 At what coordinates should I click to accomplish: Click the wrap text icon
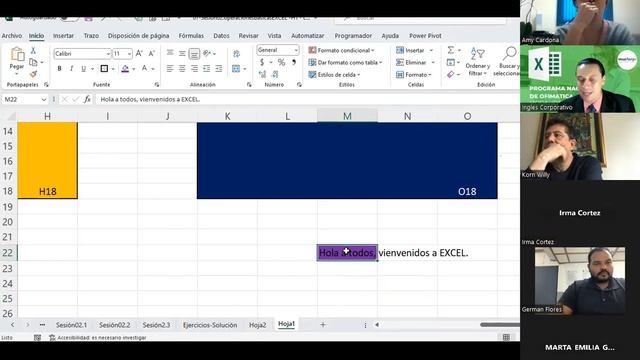[236, 53]
